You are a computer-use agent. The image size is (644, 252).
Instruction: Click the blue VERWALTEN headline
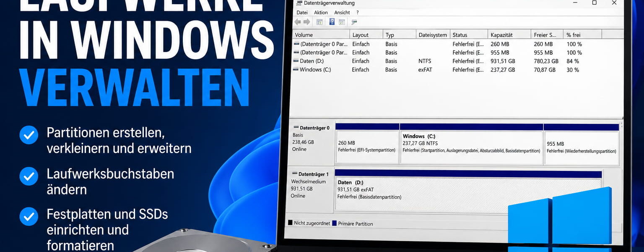click(134, 88)
